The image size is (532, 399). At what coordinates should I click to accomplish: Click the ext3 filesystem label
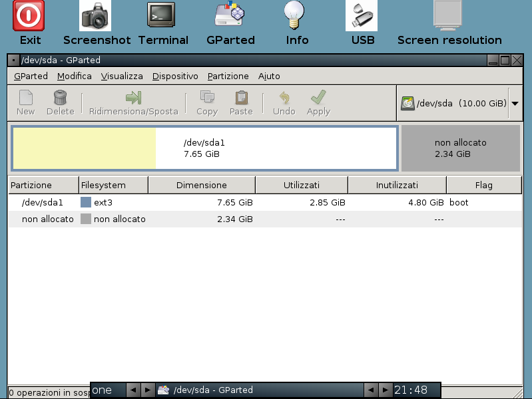click(103, 203)
